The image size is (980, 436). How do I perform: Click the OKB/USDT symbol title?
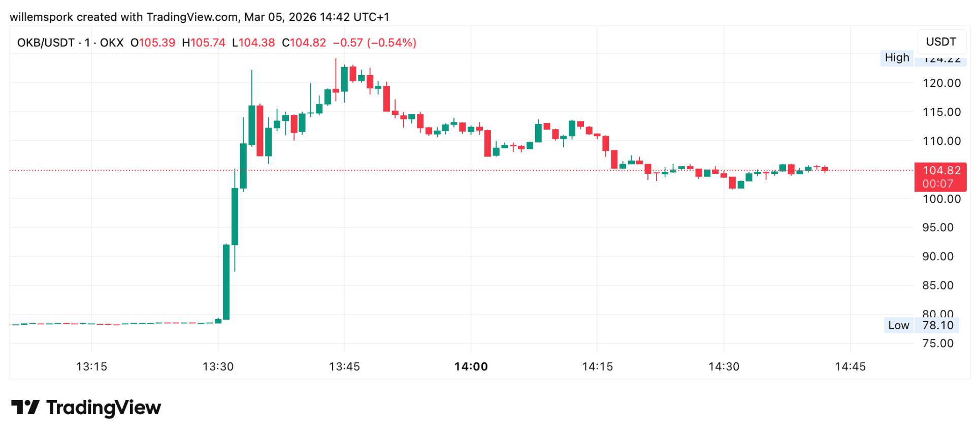click(x=46, y=43)
